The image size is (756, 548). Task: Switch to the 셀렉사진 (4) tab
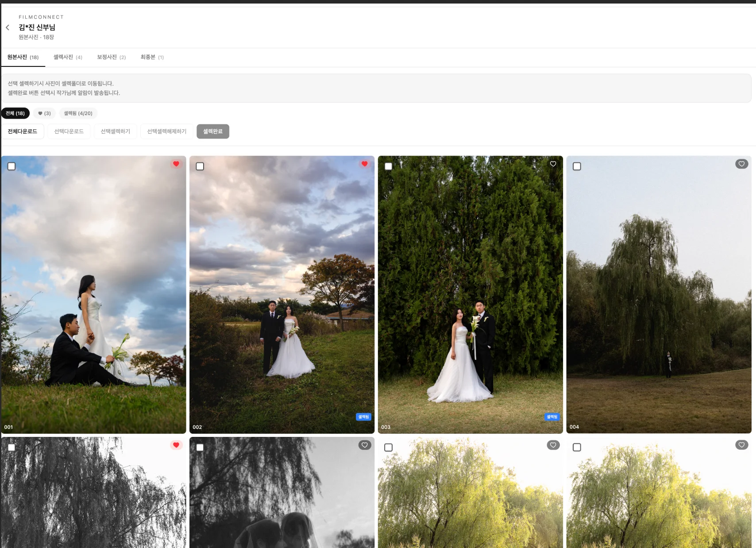68,57
